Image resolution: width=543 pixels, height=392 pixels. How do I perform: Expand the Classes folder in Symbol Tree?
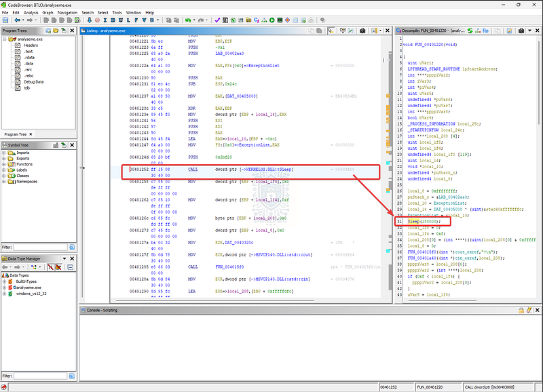4,176
